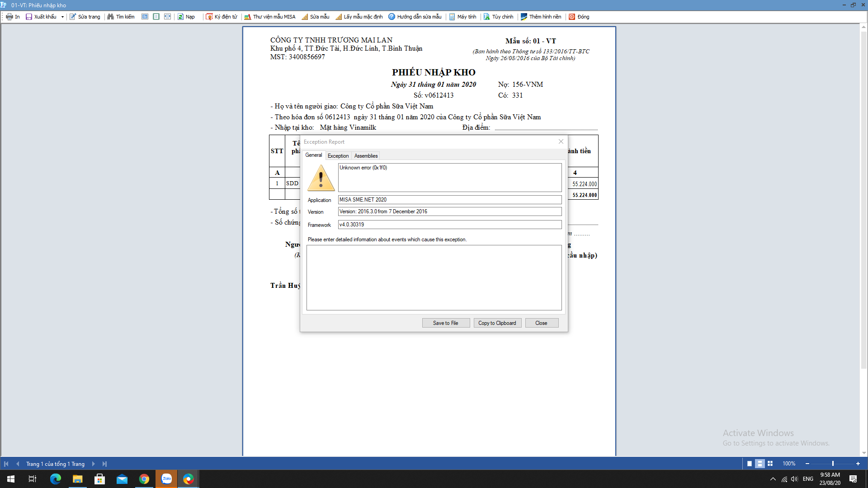Close Exception Report with the X icon
Image resolution: width=868 pixels, height=488 pixels.
(x=561, y=142)
